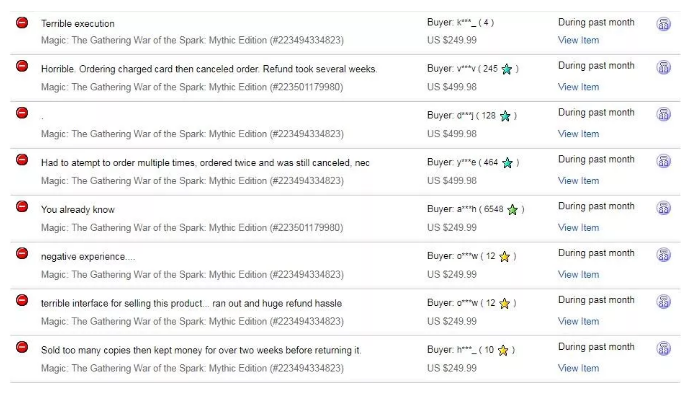Click the teal star next to buyer y***e (464)
Screen dimensions: 691x397
[x=507, y=163]
